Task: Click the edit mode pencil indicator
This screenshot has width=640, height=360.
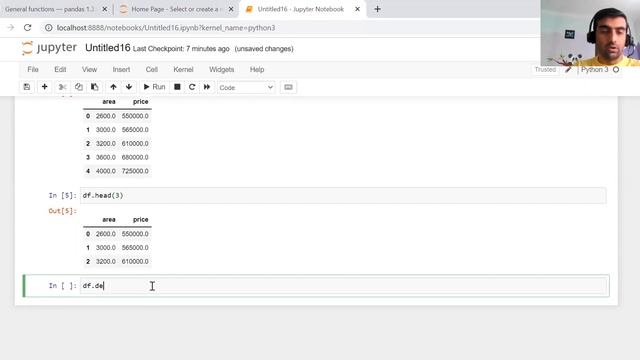Action: pyautogui.click(x=568, y=69)
